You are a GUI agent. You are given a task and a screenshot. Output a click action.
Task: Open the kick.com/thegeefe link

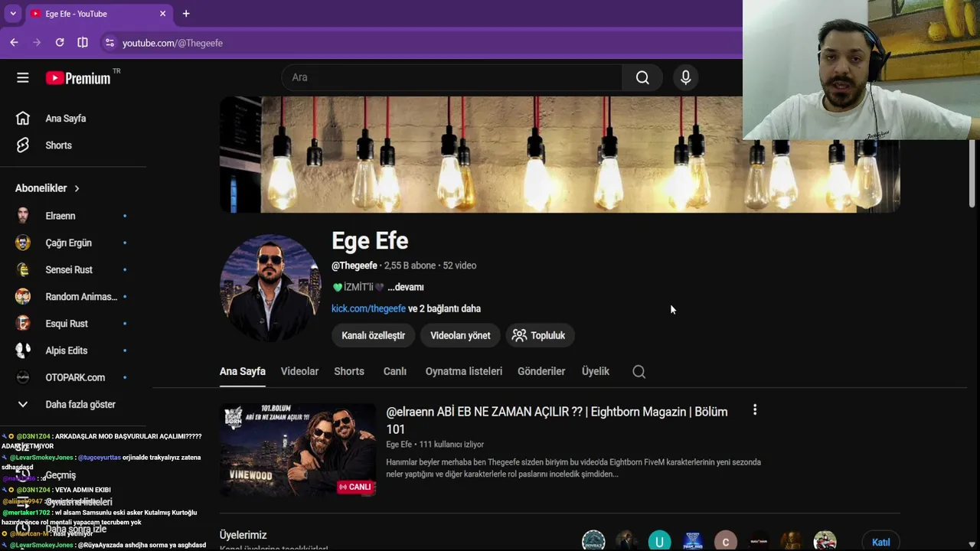[368, 308]
